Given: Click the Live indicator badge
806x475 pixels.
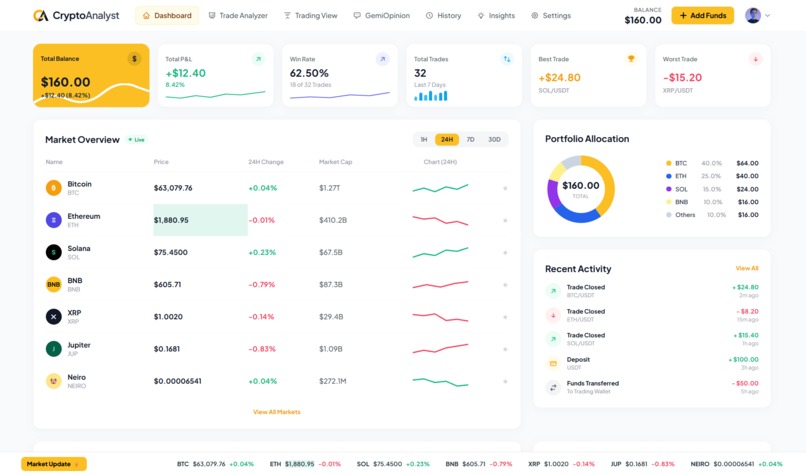Looking at the screenshot, I should 137,140.
